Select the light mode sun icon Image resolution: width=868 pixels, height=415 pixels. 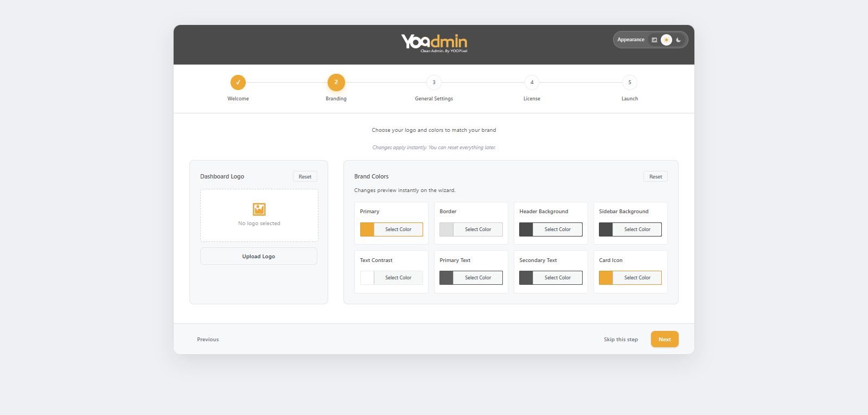click(x=666, y=40)
